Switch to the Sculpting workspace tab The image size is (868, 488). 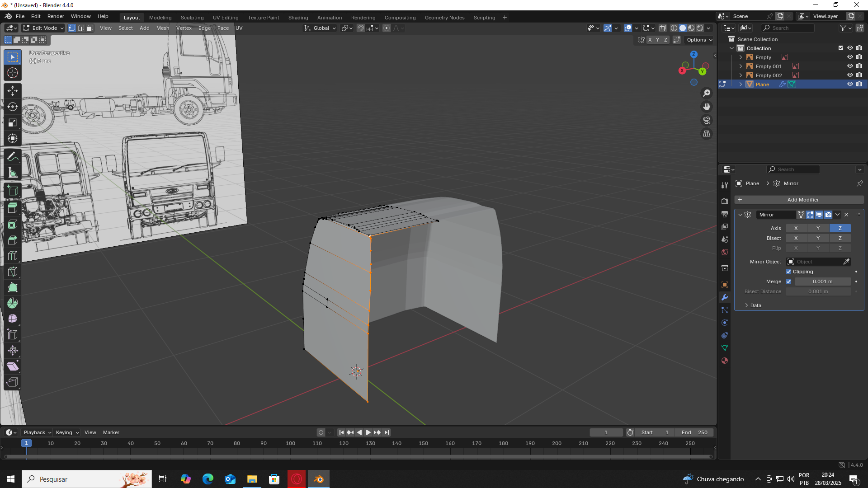click(192, 18)
